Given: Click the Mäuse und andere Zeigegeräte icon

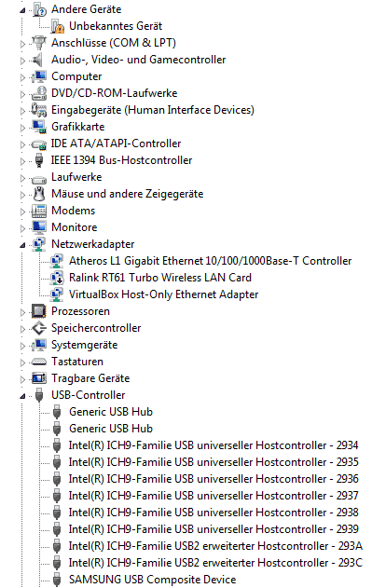Looking at the screenshot, I should (x=39, y=194).
